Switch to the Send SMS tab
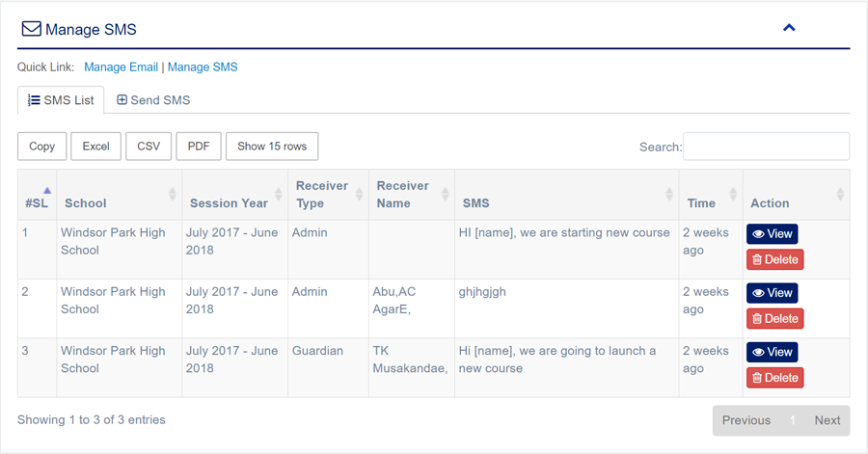Screen dimensions: 868x454 tap(153, 100)
